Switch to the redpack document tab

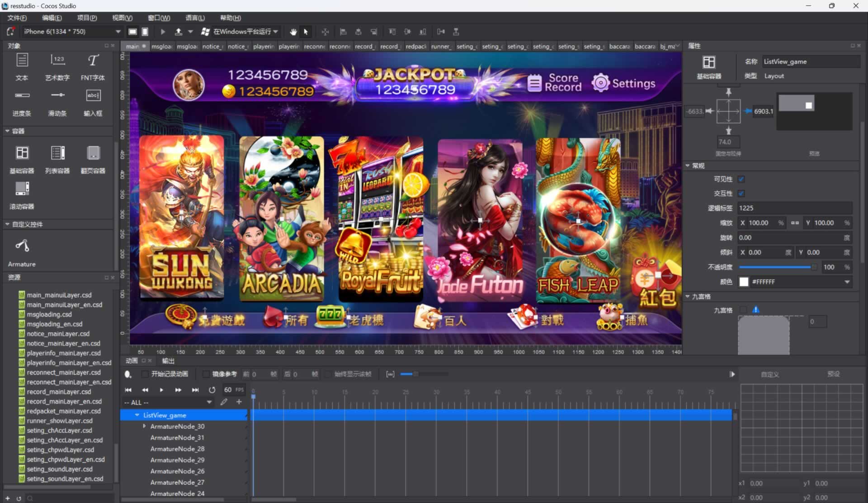click(x=415, y=46)
